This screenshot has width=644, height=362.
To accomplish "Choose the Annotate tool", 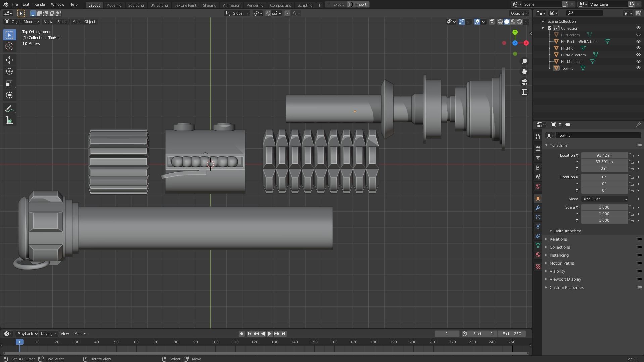I will [9, 109].
